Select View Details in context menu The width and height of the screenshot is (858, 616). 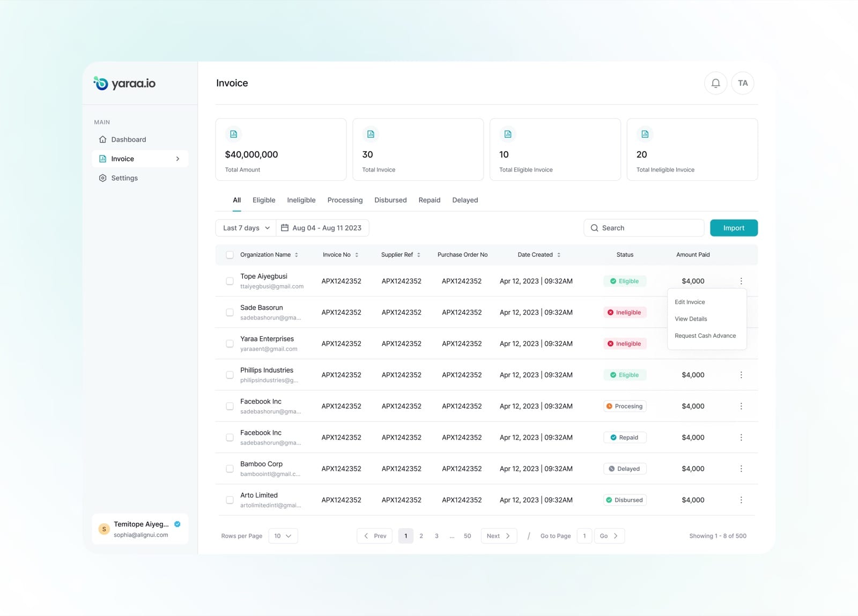click(691, 319)
